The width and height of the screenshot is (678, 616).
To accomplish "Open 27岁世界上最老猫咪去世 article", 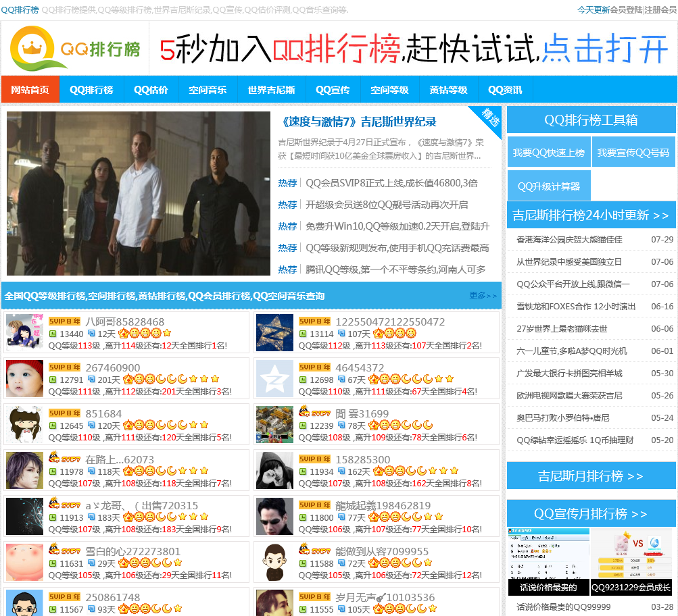I will click(562, 329).
